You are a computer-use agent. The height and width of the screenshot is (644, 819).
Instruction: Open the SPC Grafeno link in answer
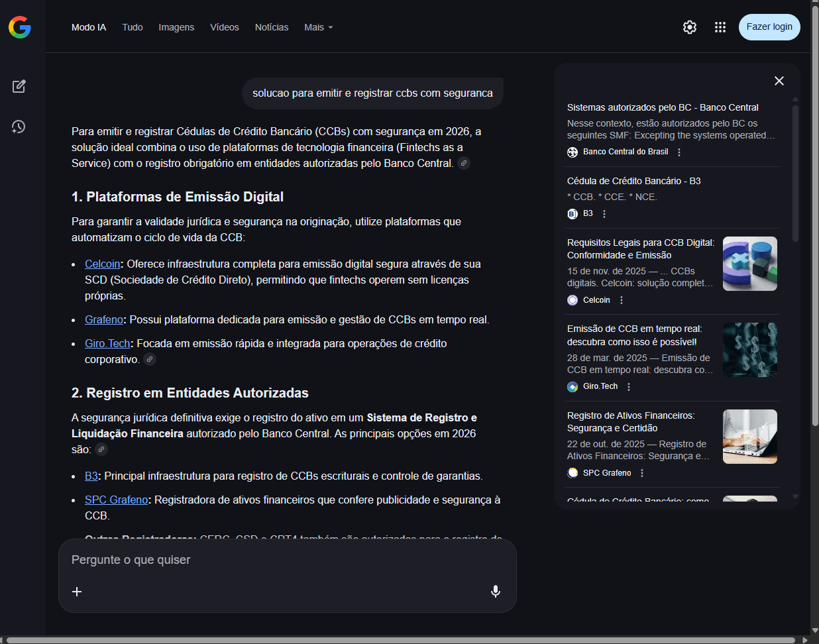click(117, 500)
